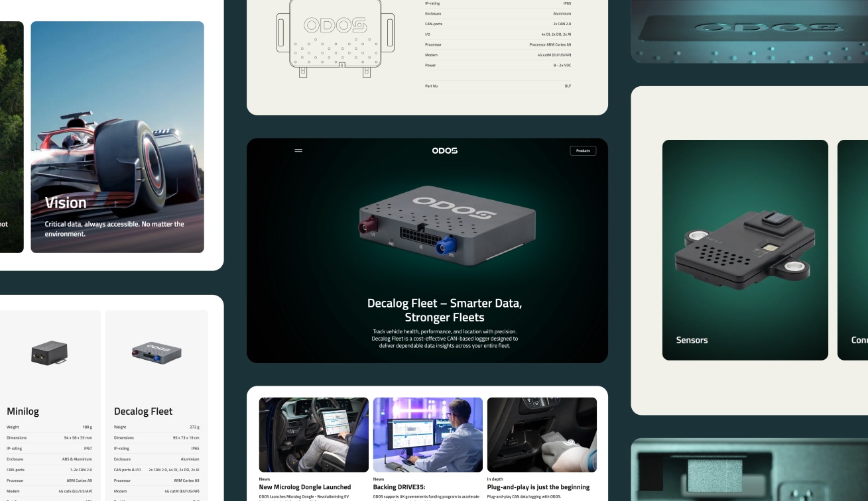This screenshot has height=501, width=868.
Task: Open Plug-and-play is just the beginning article
Action: (538, 487)
